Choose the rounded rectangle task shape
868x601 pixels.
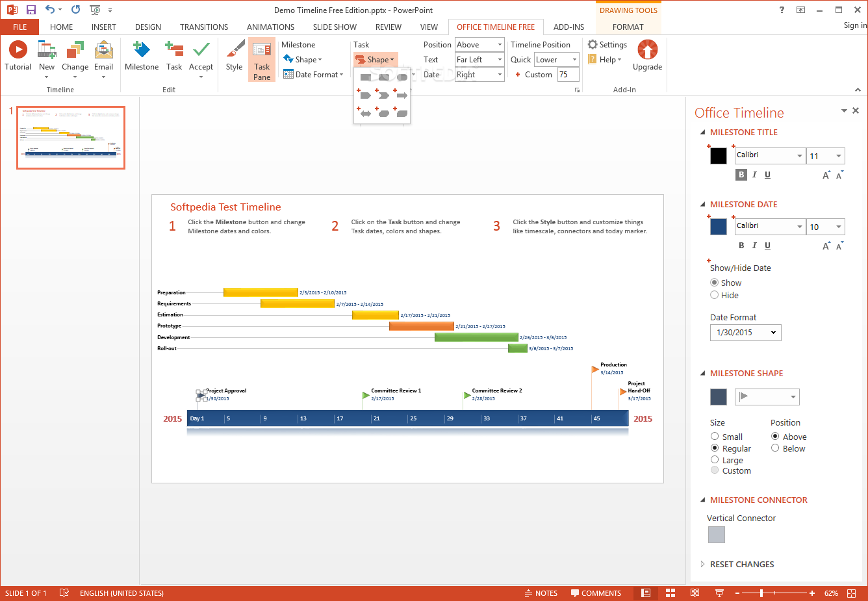click(x=384, y=77)
